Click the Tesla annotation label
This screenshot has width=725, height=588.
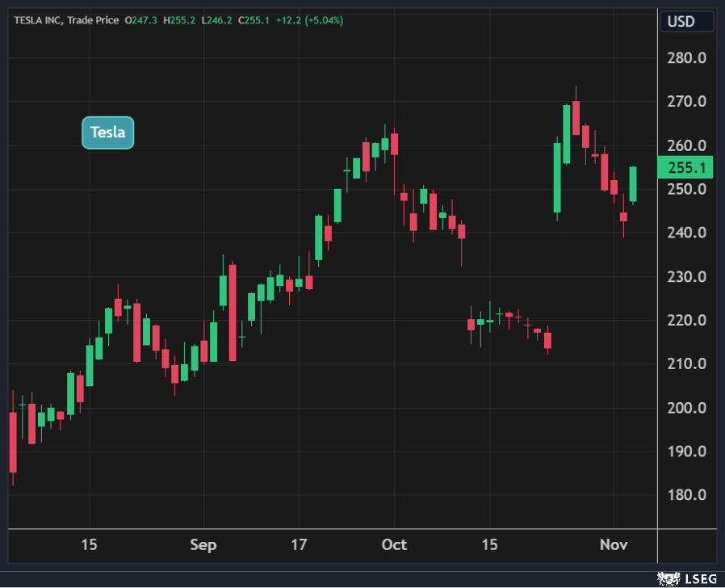tap(107, 132)
